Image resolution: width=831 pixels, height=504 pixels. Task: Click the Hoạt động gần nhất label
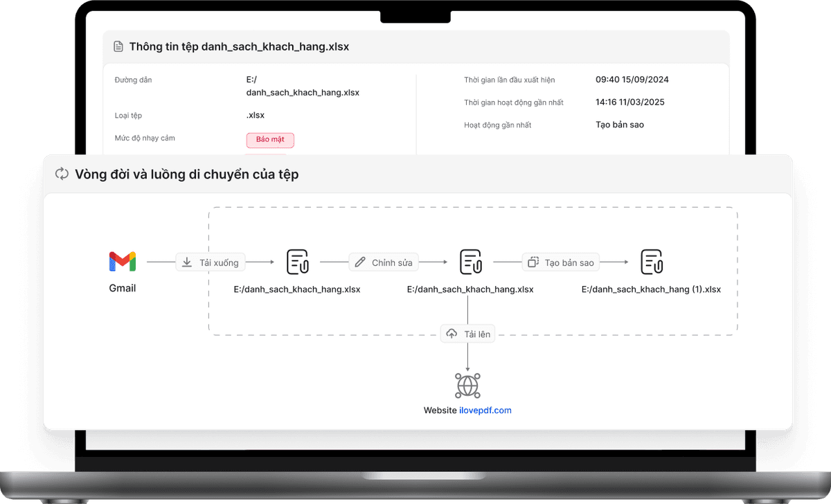click(498, 125)
